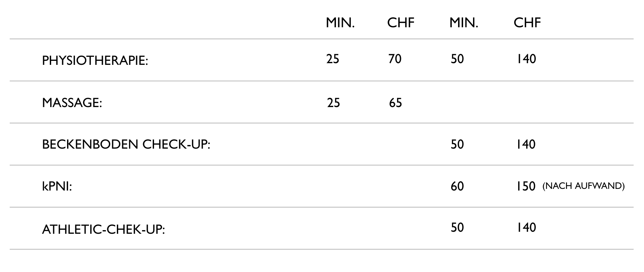
Task: Click the NACH AUFWAND note
Action: point(583,186)
